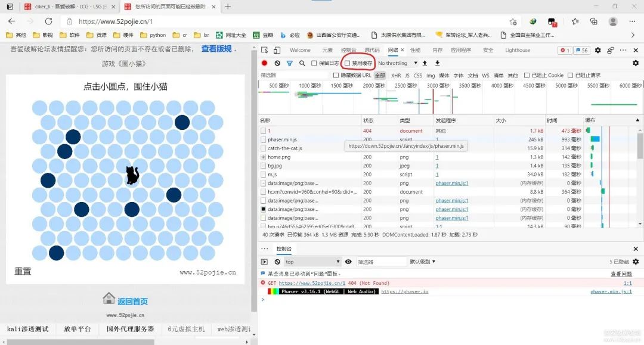This screenshot has height=345, width=644.
Task: Expand the console context 'top' dropdown
Action: point(312,262)
